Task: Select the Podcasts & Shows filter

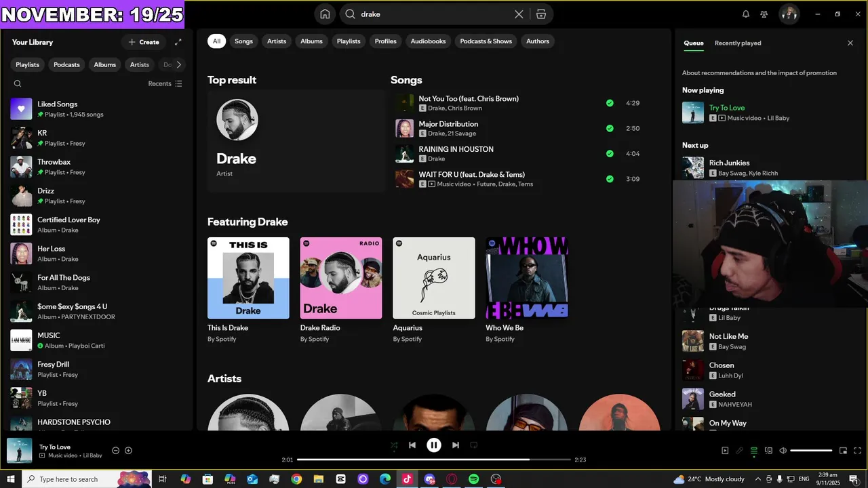Action: click(486, 41)
